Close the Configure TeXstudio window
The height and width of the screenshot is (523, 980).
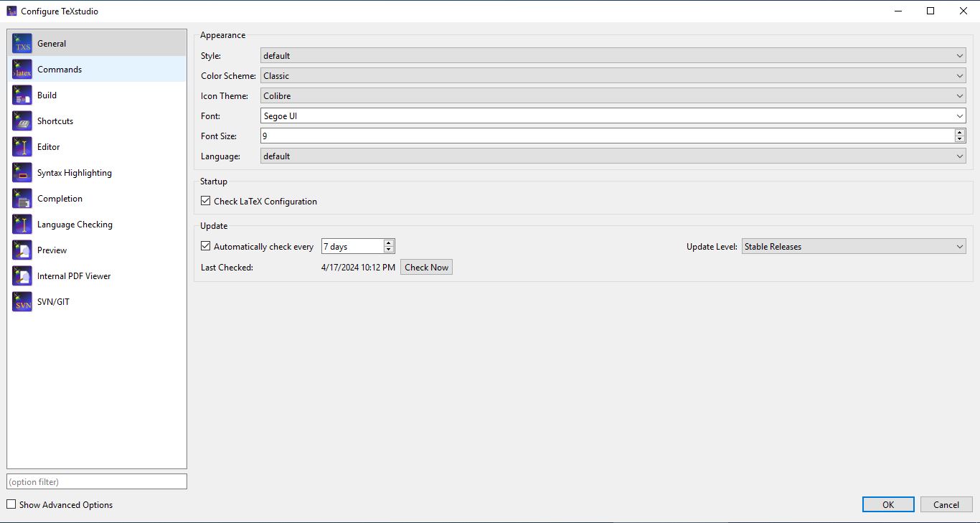click(963, 11)
